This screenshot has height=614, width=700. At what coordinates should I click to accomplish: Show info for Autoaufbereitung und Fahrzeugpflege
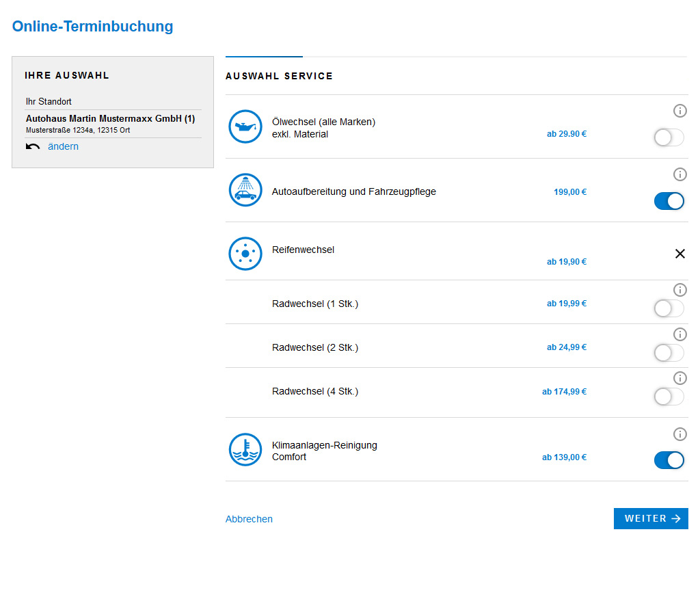[x=679, y=174]
